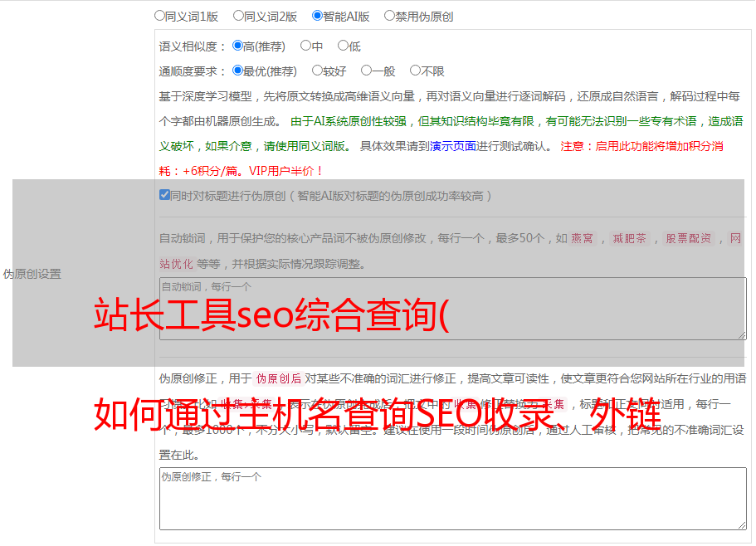Viewport: 756px width, 546px height.
Task: Select 禁用伪原创 radio option
Action: [389, 16]
